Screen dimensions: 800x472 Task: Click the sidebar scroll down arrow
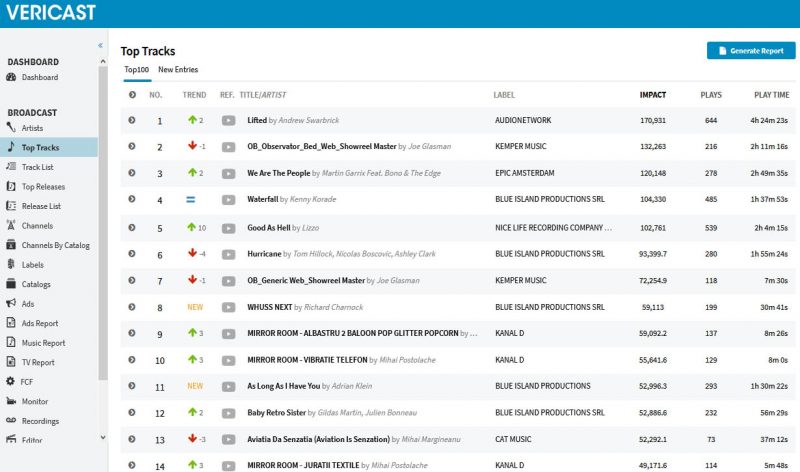tap(103, 437)
